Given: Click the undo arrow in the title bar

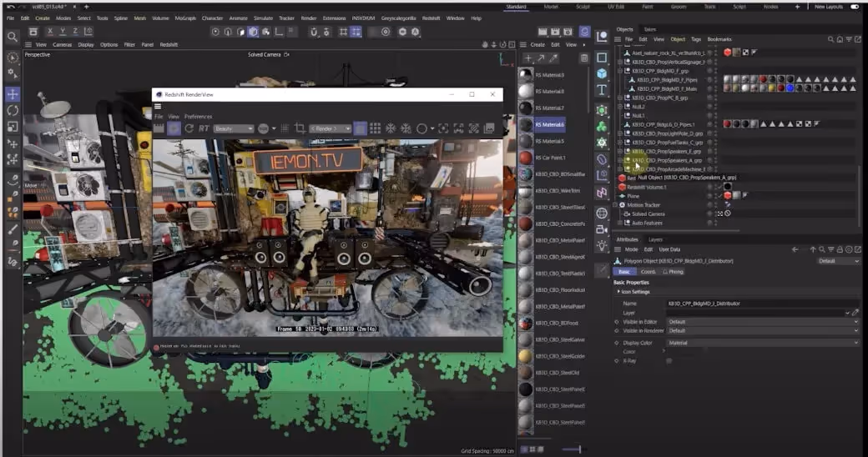Looking at the screenshot, I should tap(10, 7).
